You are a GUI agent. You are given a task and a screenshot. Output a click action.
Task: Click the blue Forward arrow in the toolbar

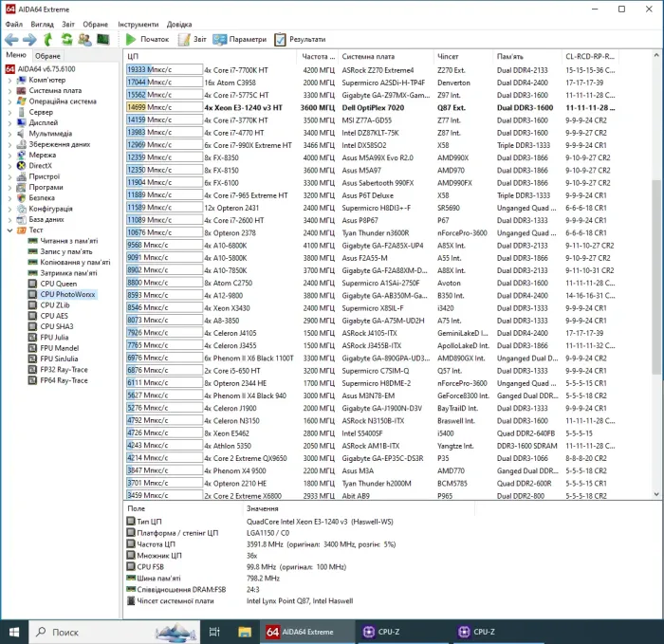pyautogui.click(x=29, y=40)
